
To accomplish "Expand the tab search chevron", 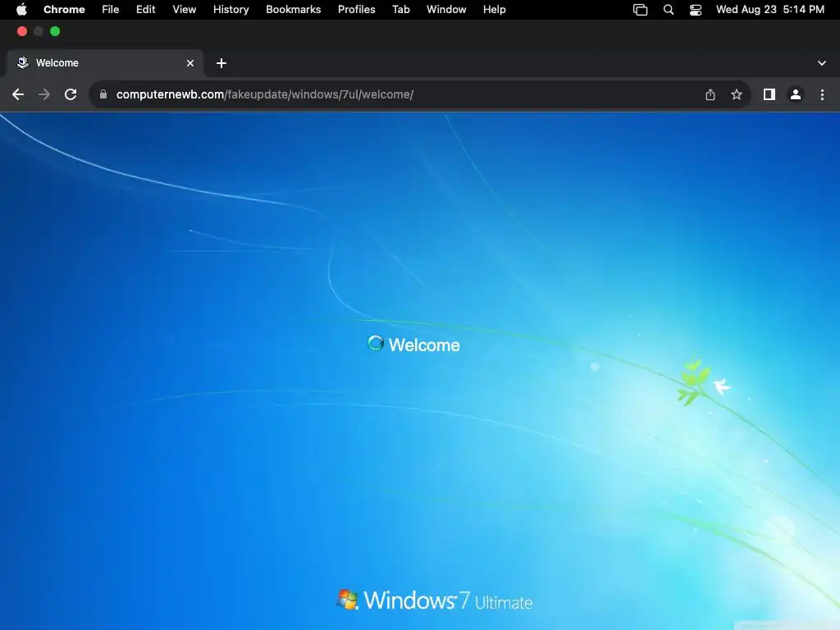I will click(x=822, y=63).
